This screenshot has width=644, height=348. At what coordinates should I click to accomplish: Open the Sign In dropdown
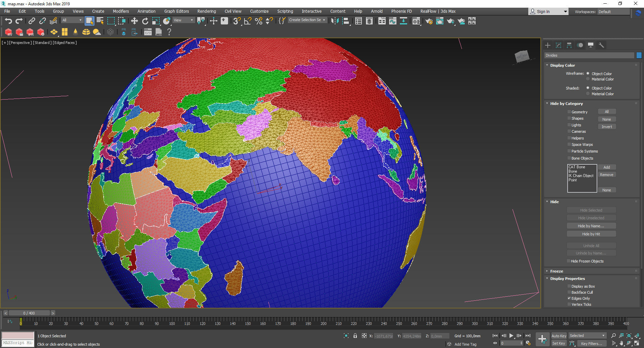click(x=548, y=12)
